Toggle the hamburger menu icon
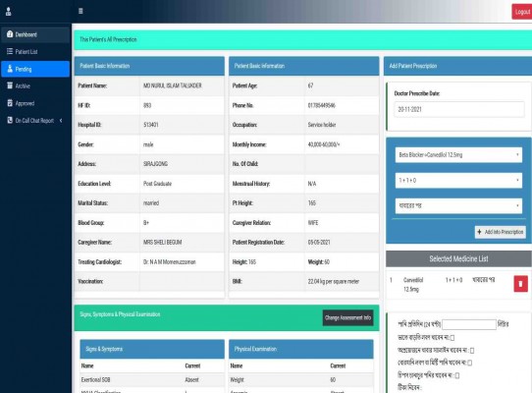532x393 pixels. (80, 11)
